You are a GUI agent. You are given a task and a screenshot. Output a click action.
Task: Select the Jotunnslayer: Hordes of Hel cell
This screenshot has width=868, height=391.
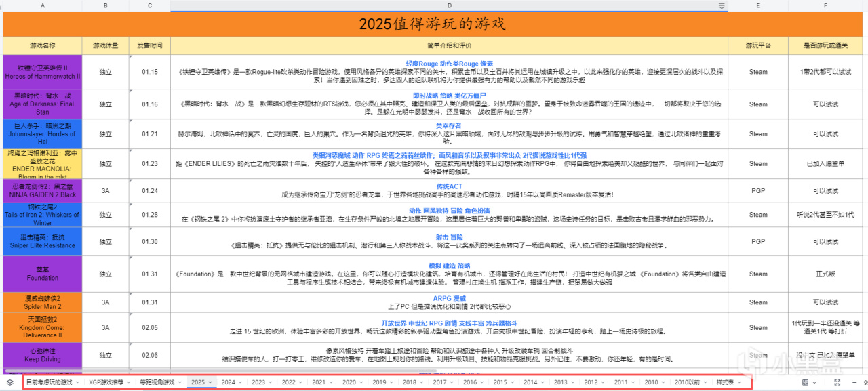pyautogui.click(x=43, y=133)
